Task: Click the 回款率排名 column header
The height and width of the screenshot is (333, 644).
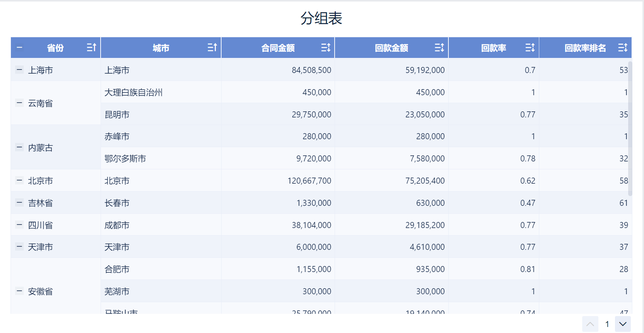Action: 585,48
